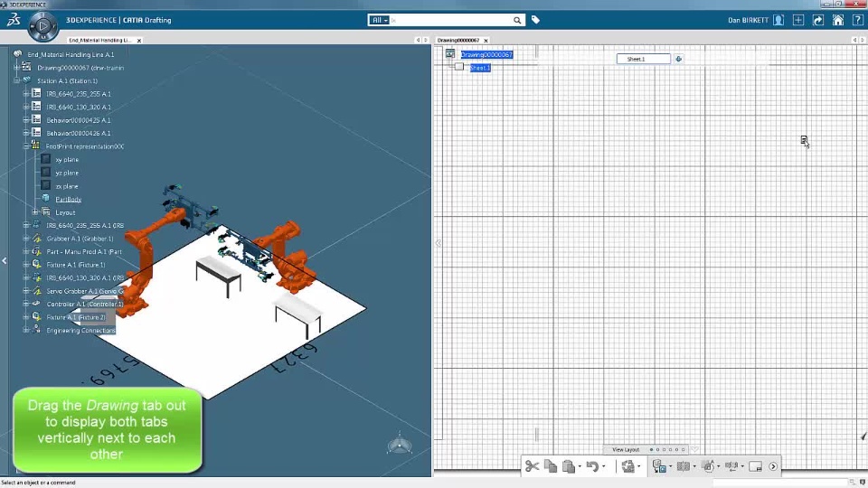Click the PartBody icon in tree

point(46,199)
